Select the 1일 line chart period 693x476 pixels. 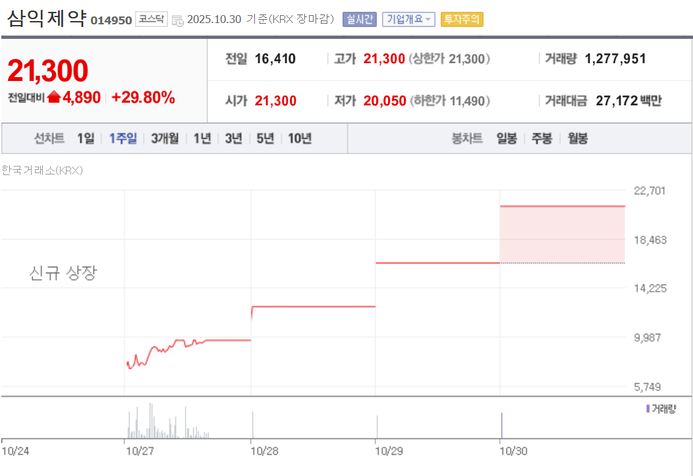(86, 139)
